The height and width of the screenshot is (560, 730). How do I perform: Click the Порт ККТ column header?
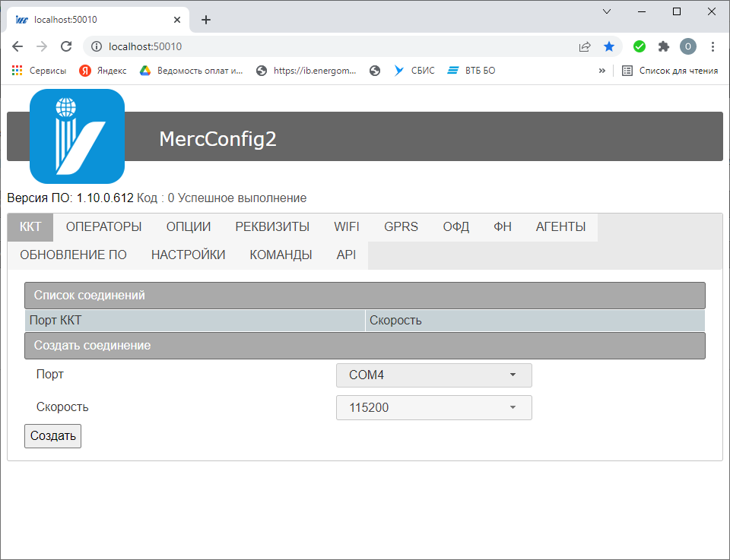pos(195,321)
